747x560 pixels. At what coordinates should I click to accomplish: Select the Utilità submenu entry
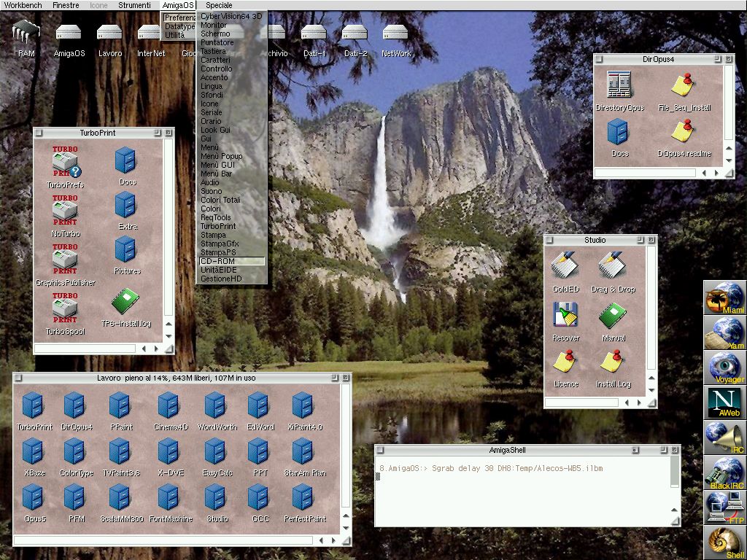coord(175,35)
